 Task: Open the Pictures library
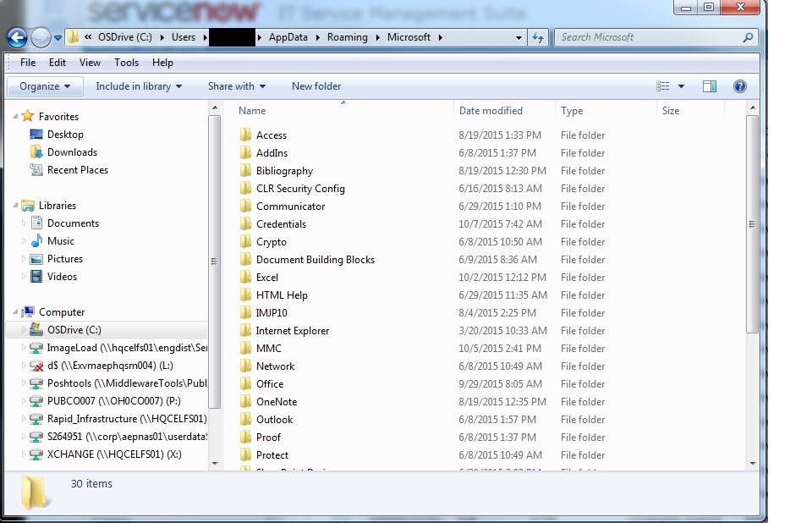[x=63, y=259]
